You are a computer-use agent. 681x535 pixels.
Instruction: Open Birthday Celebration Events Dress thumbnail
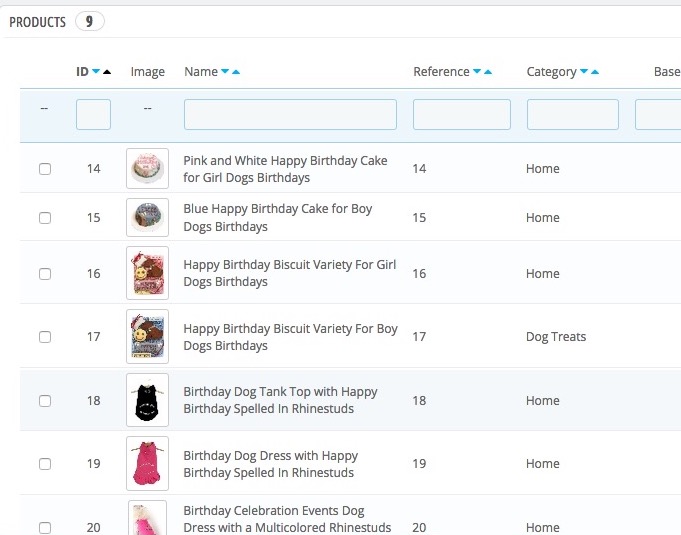(147, 518)
